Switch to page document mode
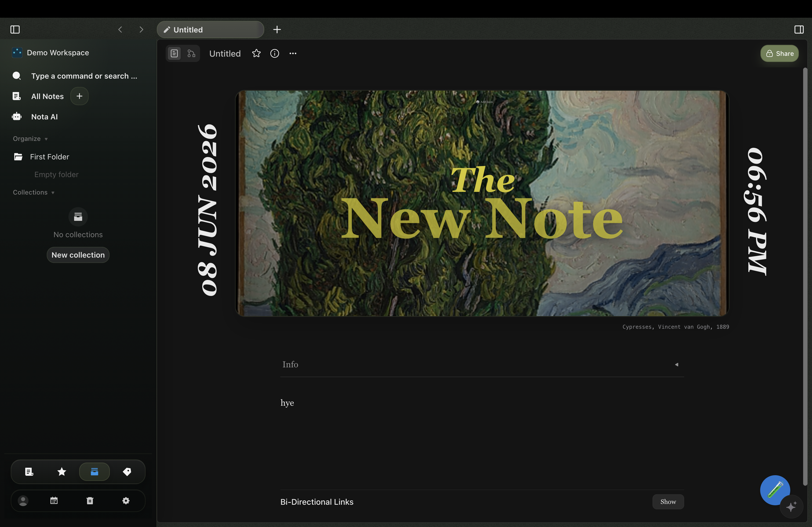812x527 pixels. pos(174,53)
